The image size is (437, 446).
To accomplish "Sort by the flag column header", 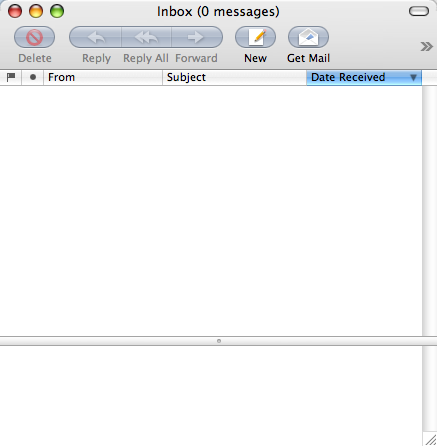I will pos(11,77).
